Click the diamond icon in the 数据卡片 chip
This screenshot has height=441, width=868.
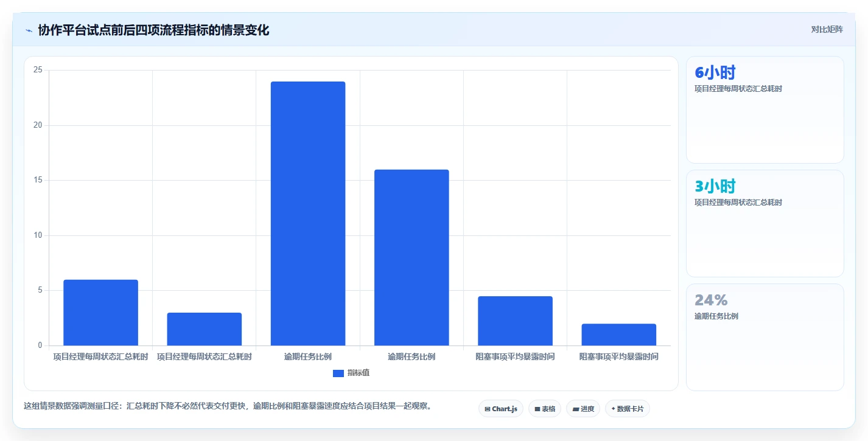point(614,409)
